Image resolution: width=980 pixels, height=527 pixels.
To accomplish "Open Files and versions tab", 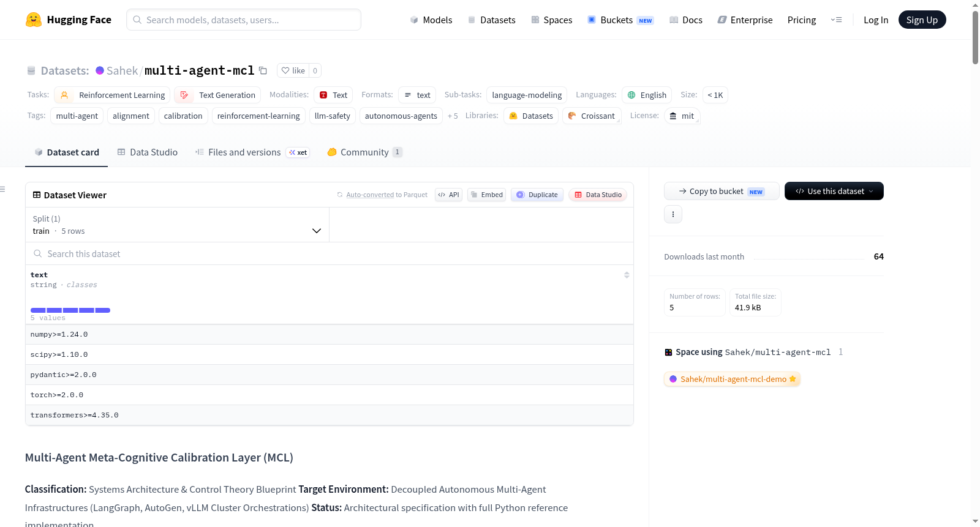I will [x=252, y=152].
